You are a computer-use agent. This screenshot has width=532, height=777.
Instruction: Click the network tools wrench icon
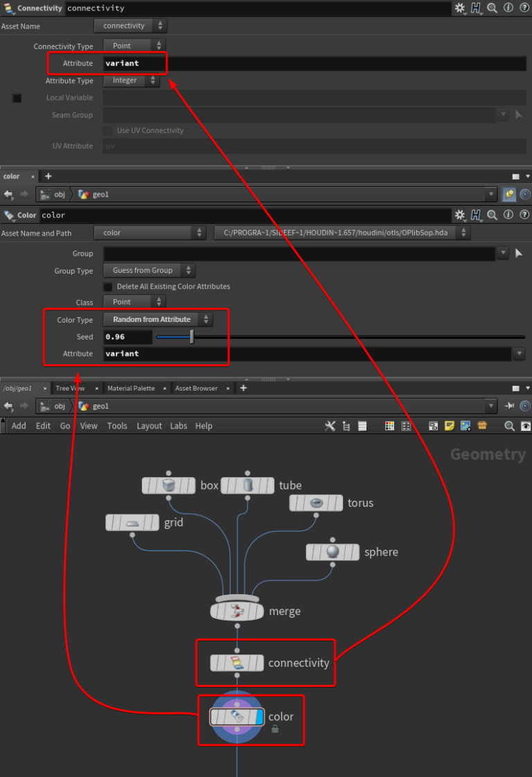click(330, 426)
